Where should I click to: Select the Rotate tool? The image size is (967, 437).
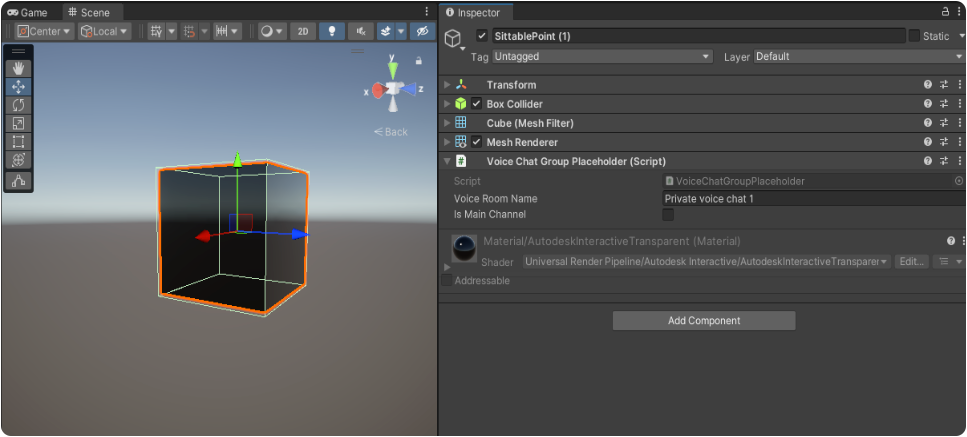coord(18,105)
